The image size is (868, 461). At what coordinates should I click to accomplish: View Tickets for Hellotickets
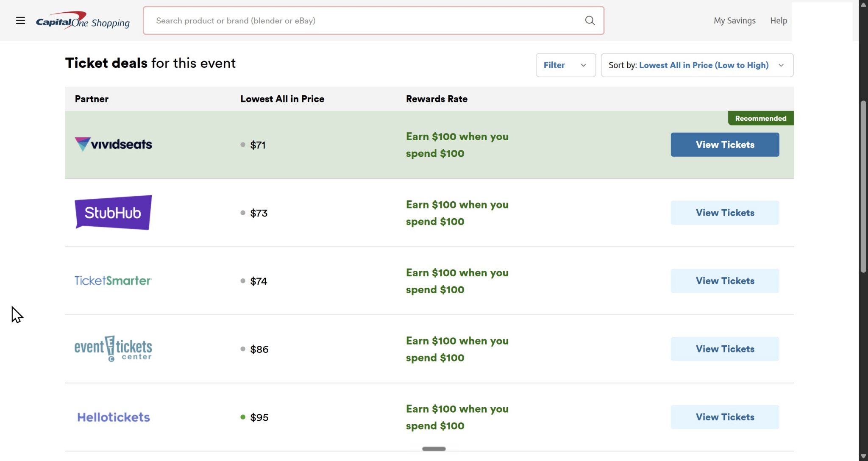(x=725, y=417)
